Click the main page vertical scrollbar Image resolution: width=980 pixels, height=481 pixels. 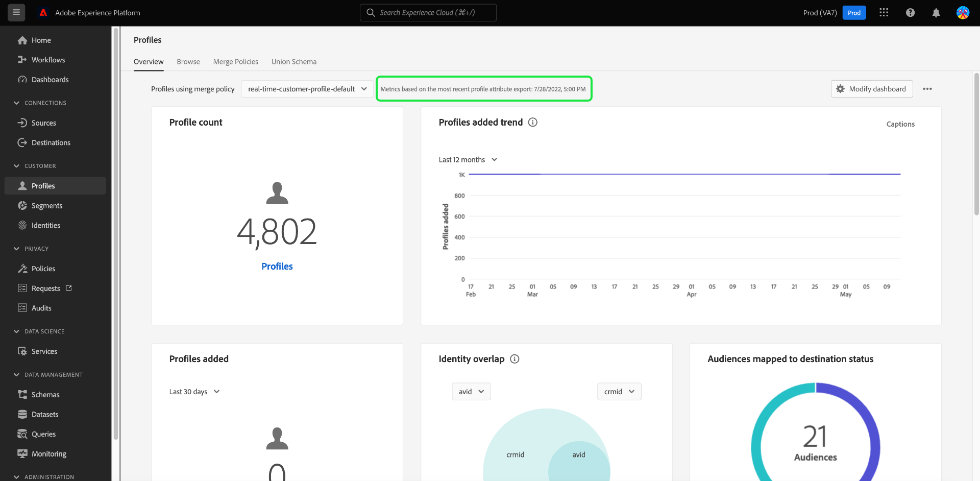click(976, 144)
